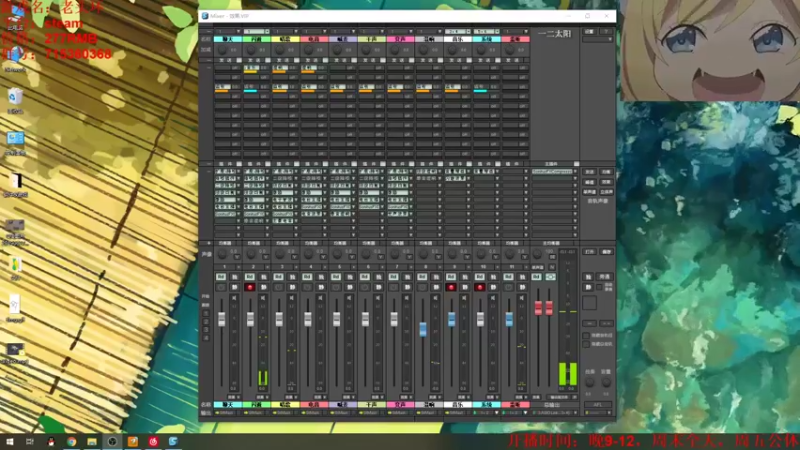Click the 单声道 mono button on master strip
Viewport: 800px width, 450px height.
pos(537,267)
